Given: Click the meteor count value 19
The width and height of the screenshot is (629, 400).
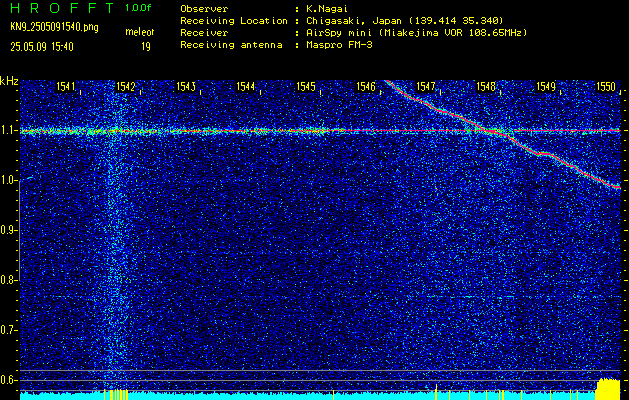Looking at the screenshot, I should [x=146, y=47].
